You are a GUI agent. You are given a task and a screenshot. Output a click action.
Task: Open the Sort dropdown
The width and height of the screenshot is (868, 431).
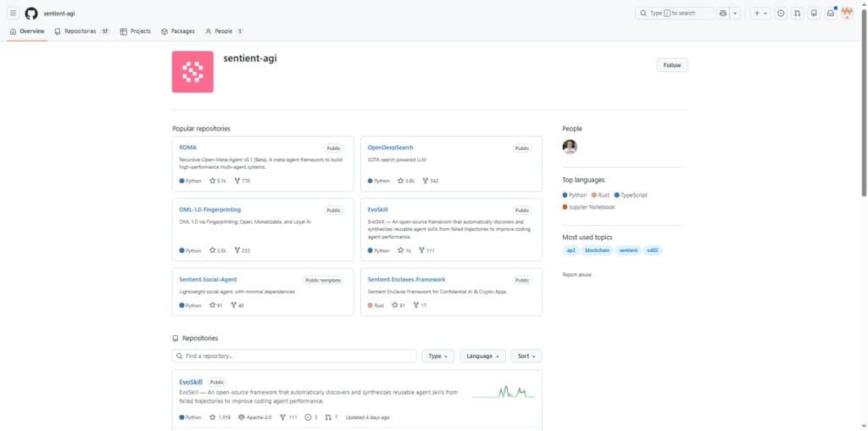526,356
